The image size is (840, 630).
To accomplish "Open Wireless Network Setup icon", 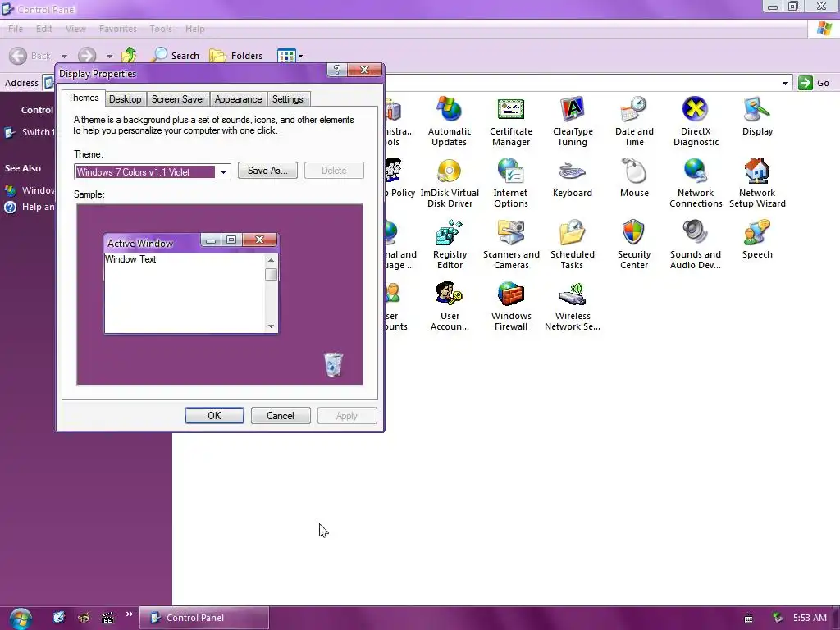I will (x=572, y=307).
